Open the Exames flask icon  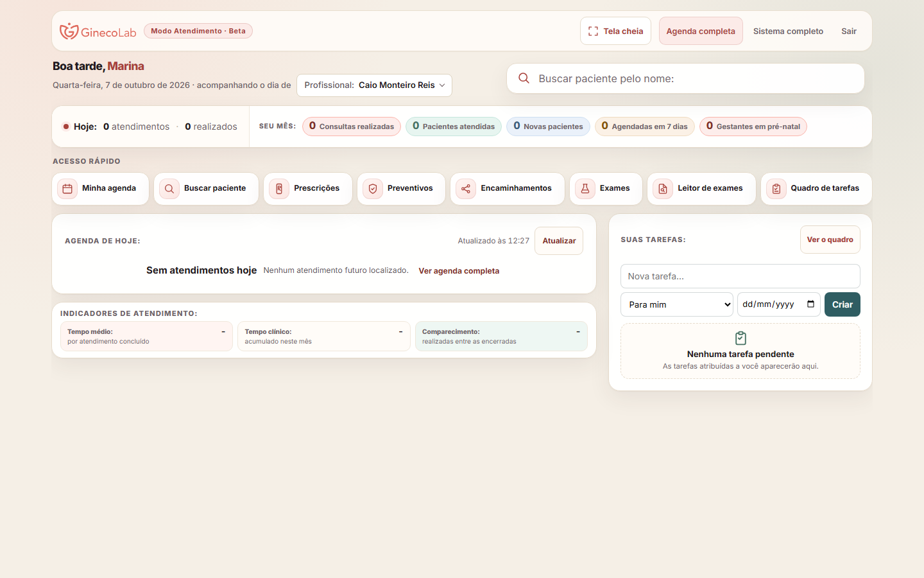(x=585, y=189)
